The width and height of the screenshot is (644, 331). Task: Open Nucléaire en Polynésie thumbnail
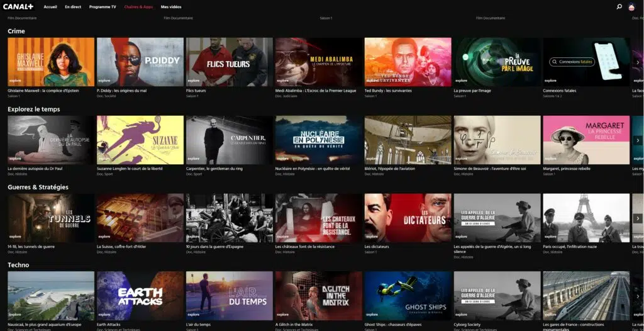click(319, 140)
